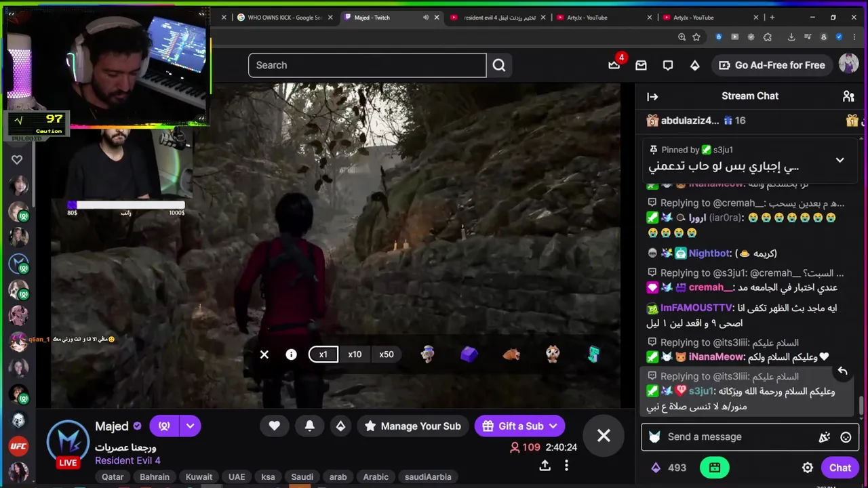868x488 pixels.
Task: Select the teal cheermote on the right
Action: [x=593, y=354]
